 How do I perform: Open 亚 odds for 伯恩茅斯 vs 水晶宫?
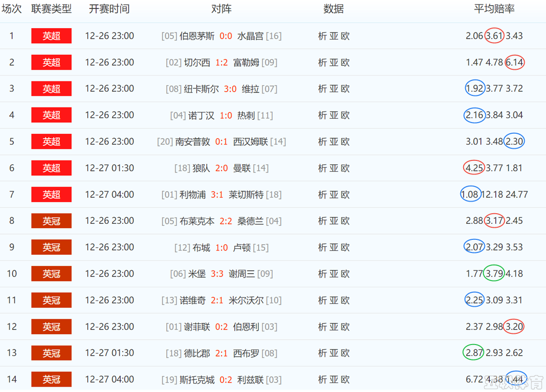point(334,36)
